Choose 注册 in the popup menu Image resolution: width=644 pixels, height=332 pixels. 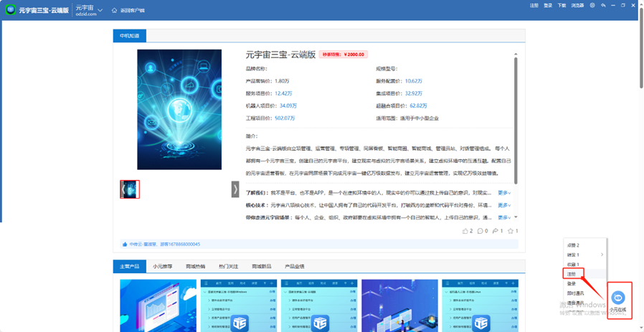pos(572,274)
